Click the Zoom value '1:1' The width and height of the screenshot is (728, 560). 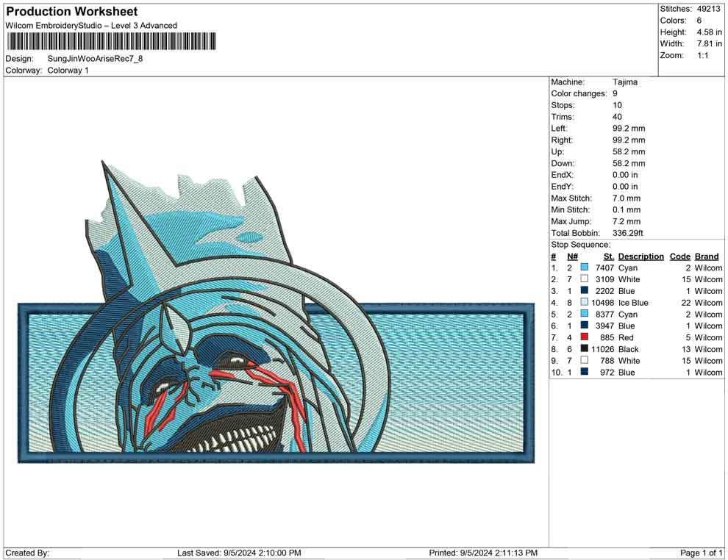click(x=703, y=55)
